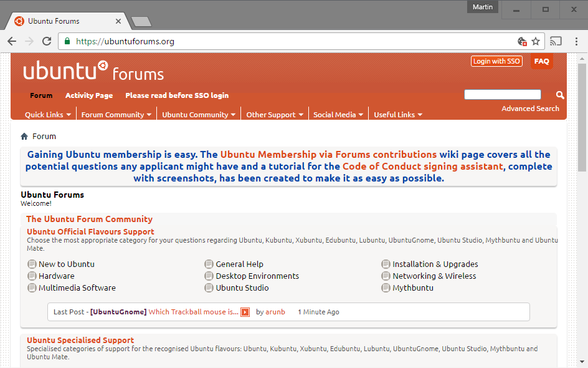Screen dimensions: 588x368
Task: Close the Ubuntu Forums tab
Action: 118,21
